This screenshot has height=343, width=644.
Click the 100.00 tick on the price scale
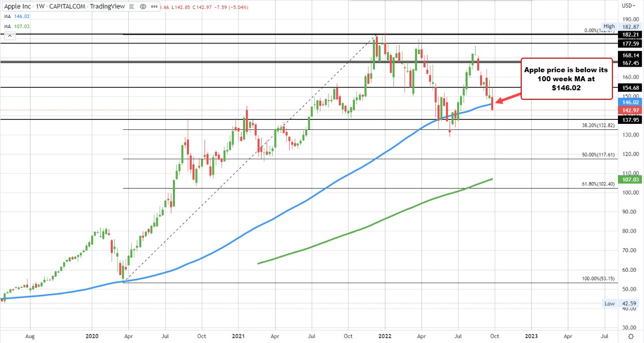pos(629,193)
